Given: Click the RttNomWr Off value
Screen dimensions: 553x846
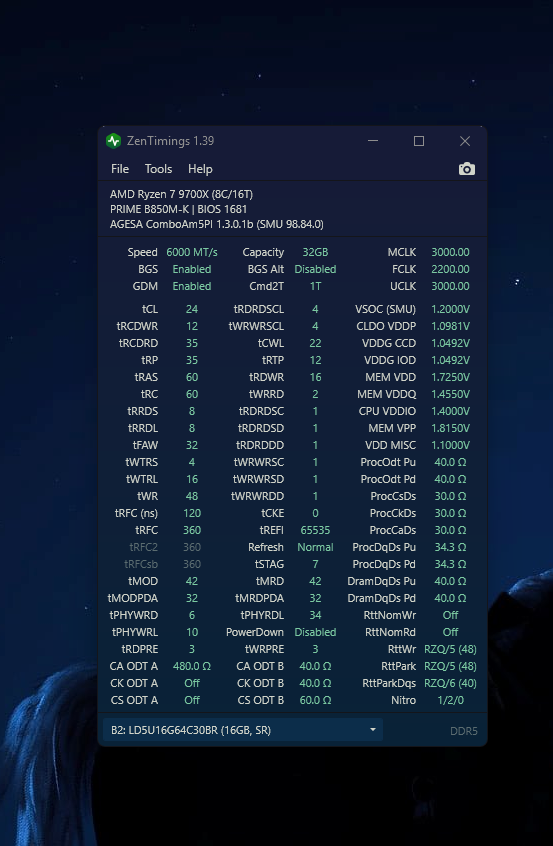Looking at the screenshot, I should tap(450, 615).
